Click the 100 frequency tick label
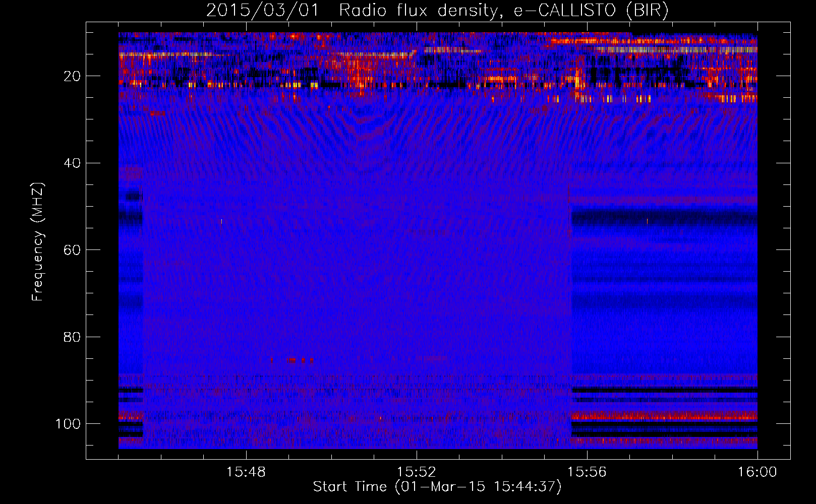The image size is (816, 504). (x=69, y=423)
